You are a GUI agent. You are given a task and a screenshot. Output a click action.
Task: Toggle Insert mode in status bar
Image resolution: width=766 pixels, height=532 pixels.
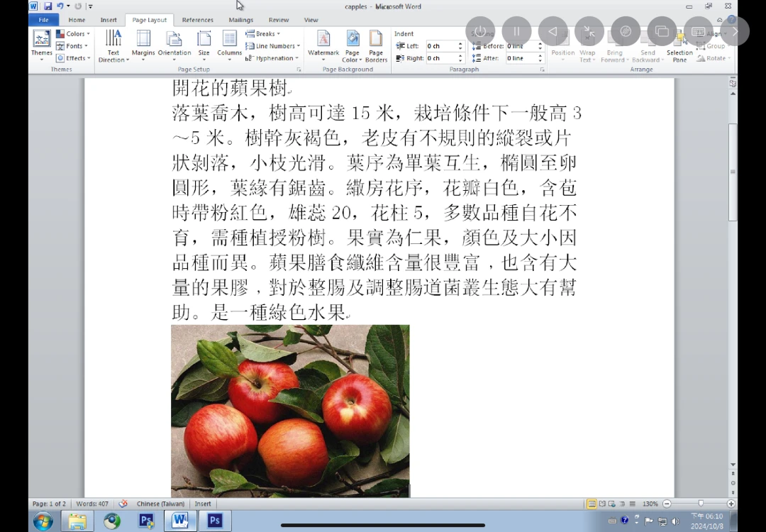(x=203, y=504)
